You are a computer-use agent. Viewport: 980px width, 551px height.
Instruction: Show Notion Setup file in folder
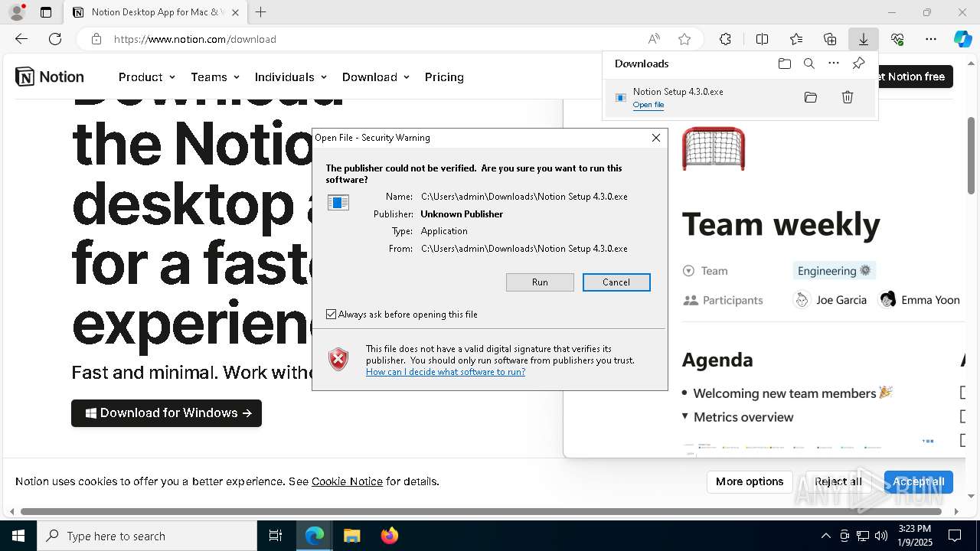[811, 97]
